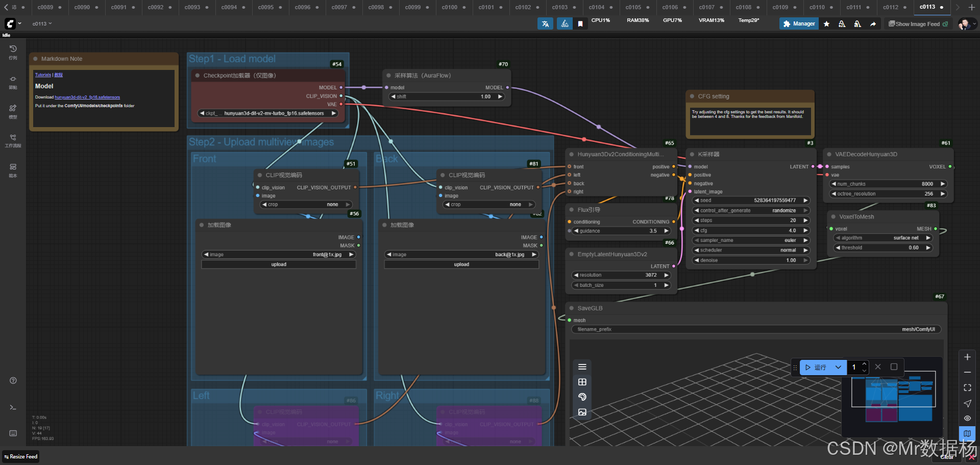Open keyboard shortcuts icon in left sidebar

13,433
